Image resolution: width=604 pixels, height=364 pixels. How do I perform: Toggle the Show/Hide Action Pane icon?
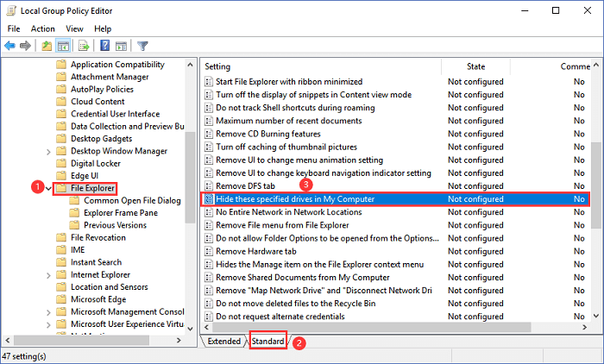(121, 46)
